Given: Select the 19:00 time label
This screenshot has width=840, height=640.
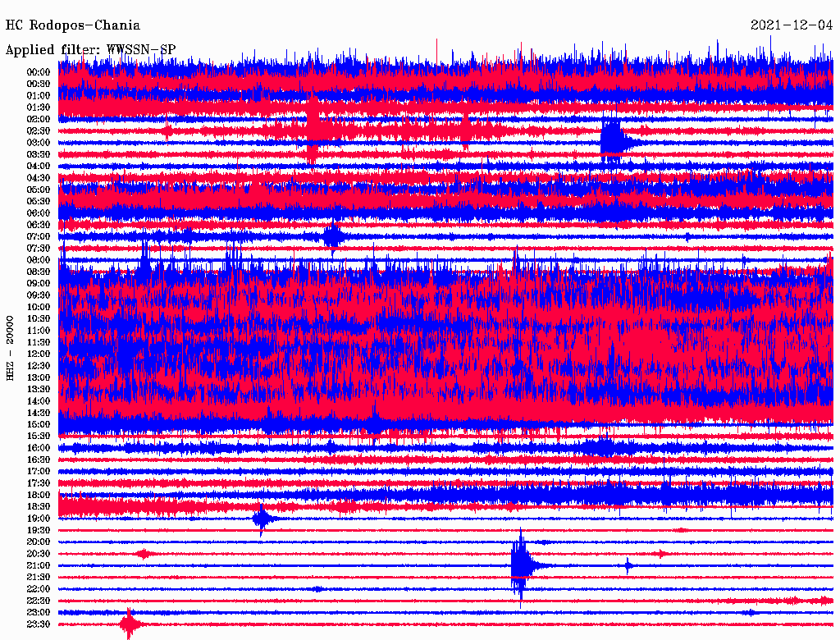Looking at the screenshot, I should point(39,519).
